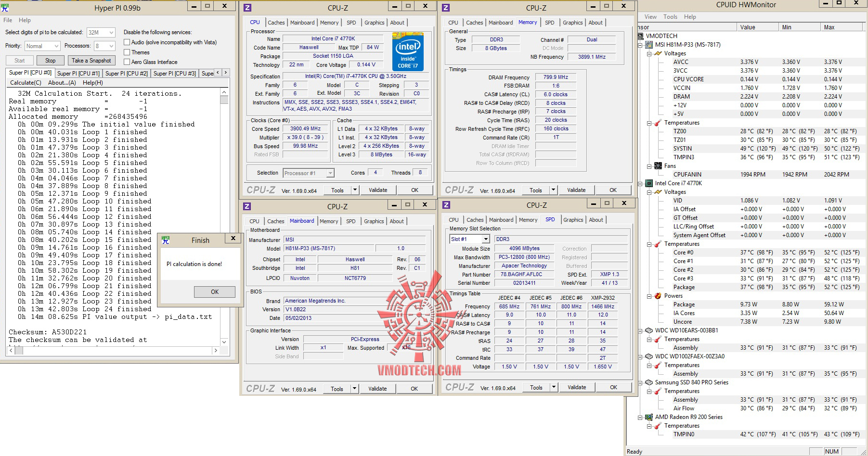Collapse the Samsung SSD 840 PRO Series node
Image resolution: width=868 pixels, height=456 pixels.
641,382
